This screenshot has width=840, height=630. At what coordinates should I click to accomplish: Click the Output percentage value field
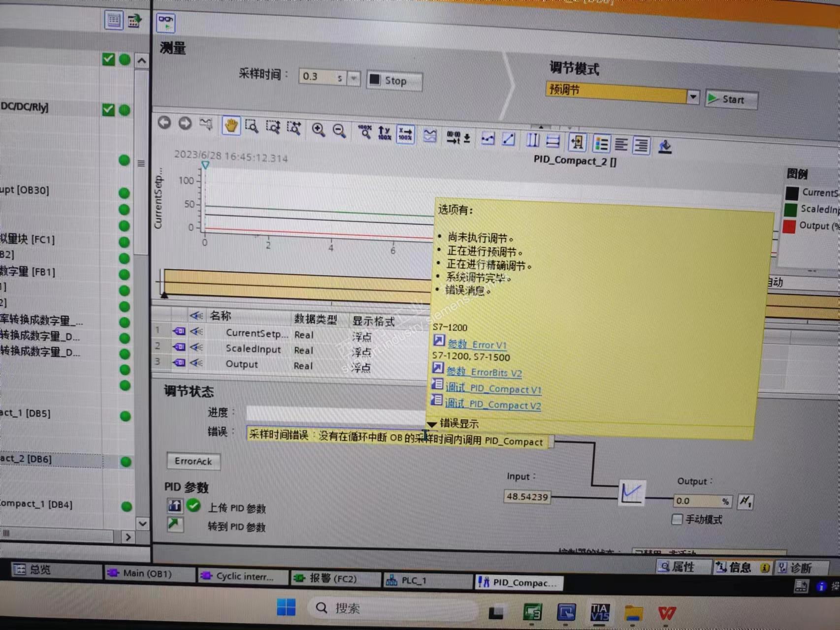click(x=703, y=501)
